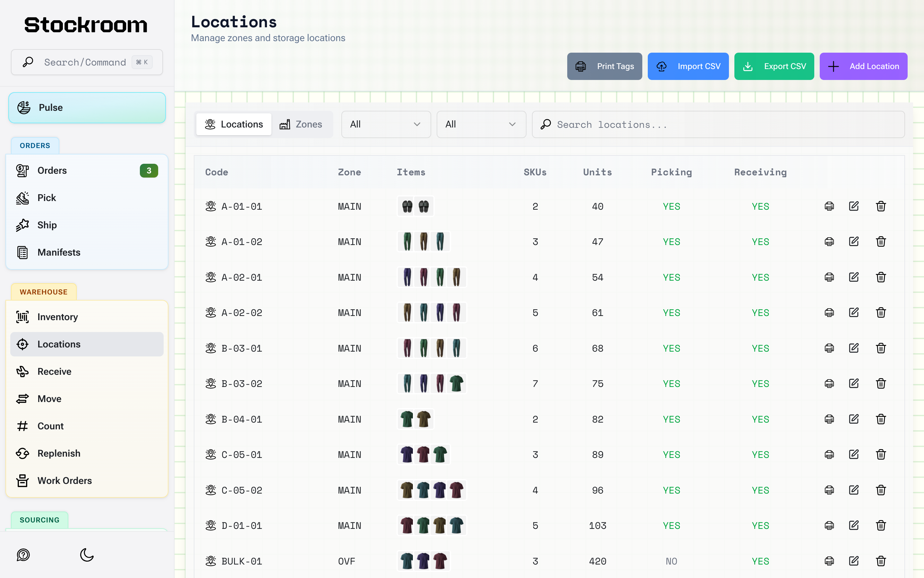Screen dimensions: 924x578
Task: Edit location A-01-02
Action: 854,241
